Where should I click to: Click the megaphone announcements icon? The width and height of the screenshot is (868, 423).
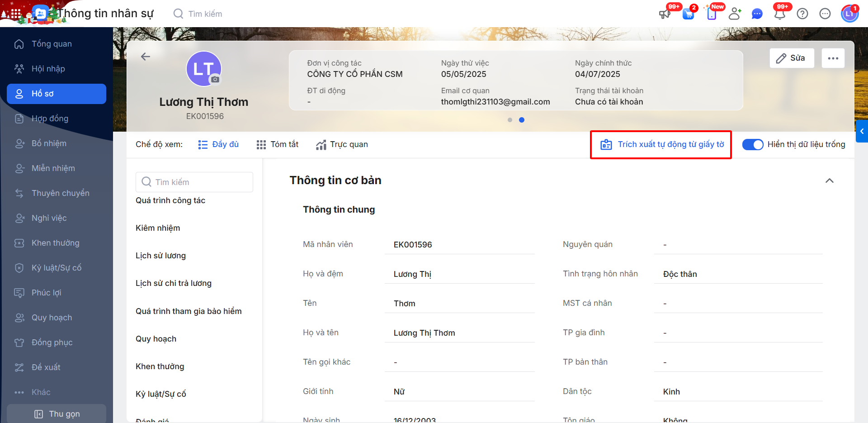pyautogui.click(x=665, y=14)
